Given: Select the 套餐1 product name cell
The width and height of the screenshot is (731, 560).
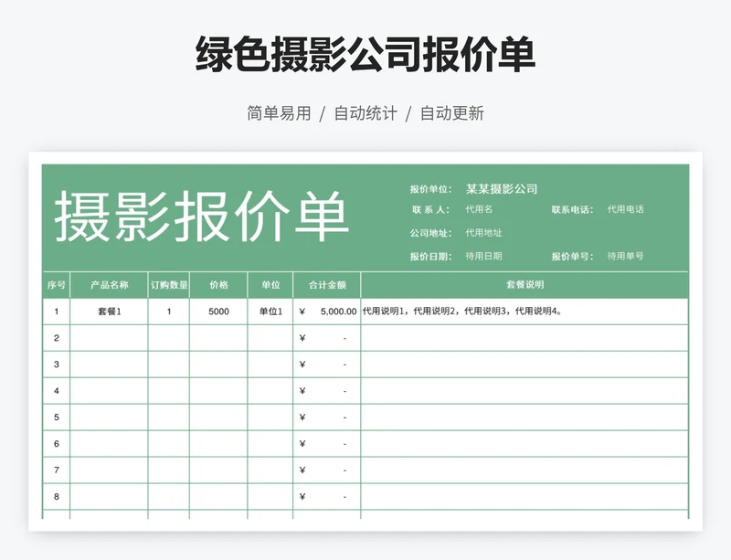Looking at the screenshot, I should point(109,312).
